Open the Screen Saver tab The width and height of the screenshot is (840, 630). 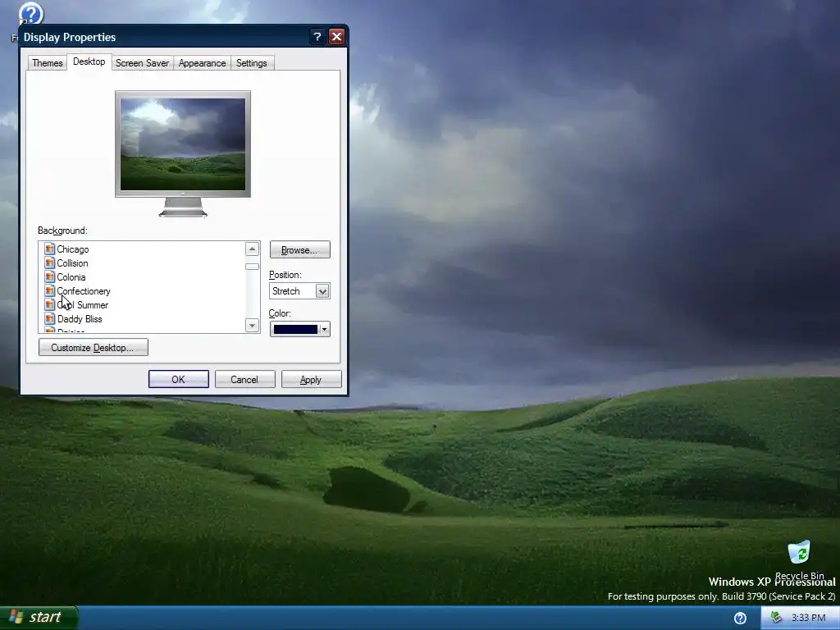tap(142, 63)
